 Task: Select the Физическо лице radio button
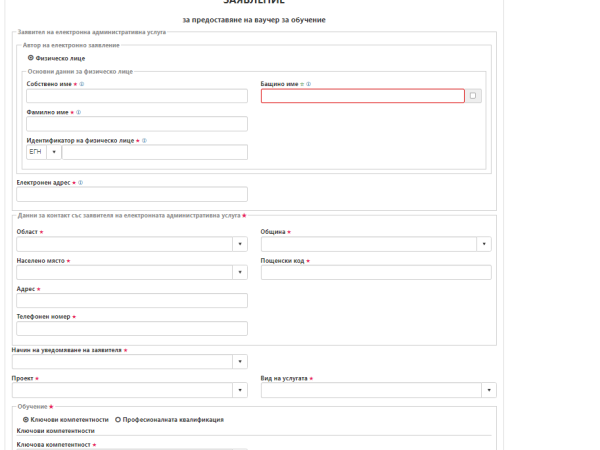point(31,58)
